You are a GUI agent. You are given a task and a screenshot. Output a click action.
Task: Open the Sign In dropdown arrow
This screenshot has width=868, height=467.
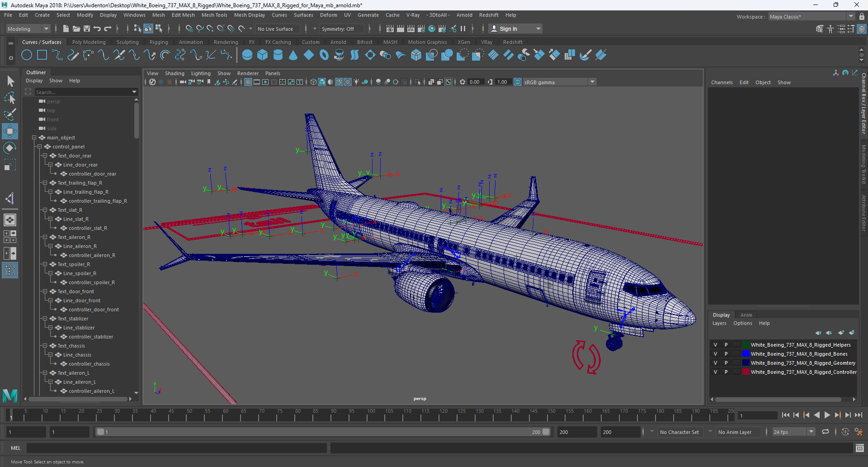click(538, 29)
